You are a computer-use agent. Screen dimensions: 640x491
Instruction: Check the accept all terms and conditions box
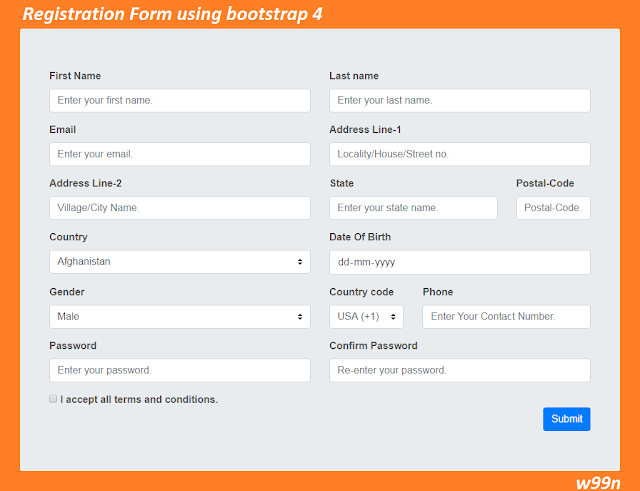(x=53, y=399)
